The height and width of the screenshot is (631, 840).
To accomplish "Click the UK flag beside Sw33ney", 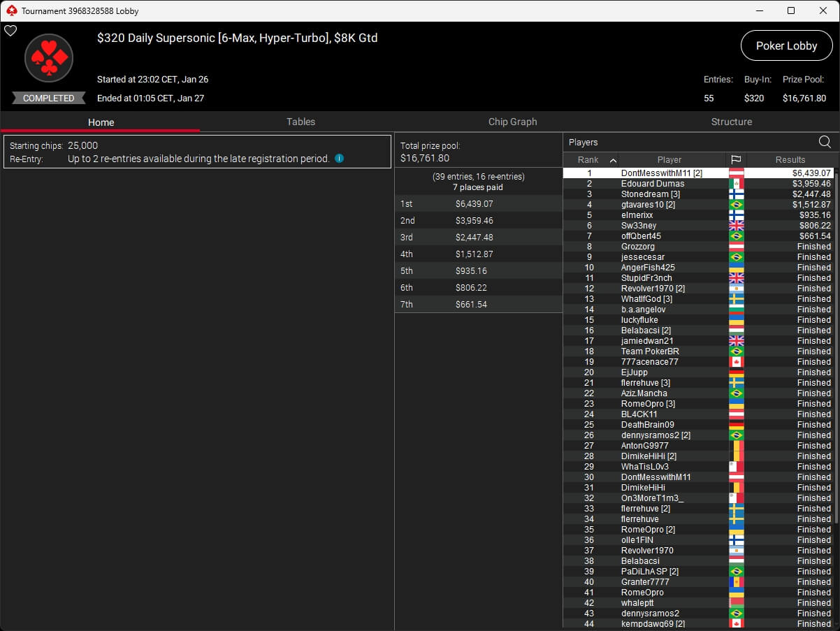I will pos(736,226).
